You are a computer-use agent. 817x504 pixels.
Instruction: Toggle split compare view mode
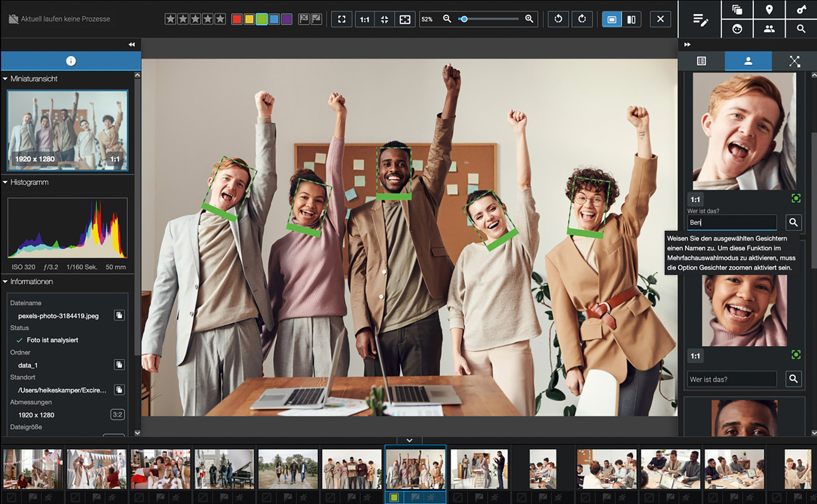coord(631,19)
